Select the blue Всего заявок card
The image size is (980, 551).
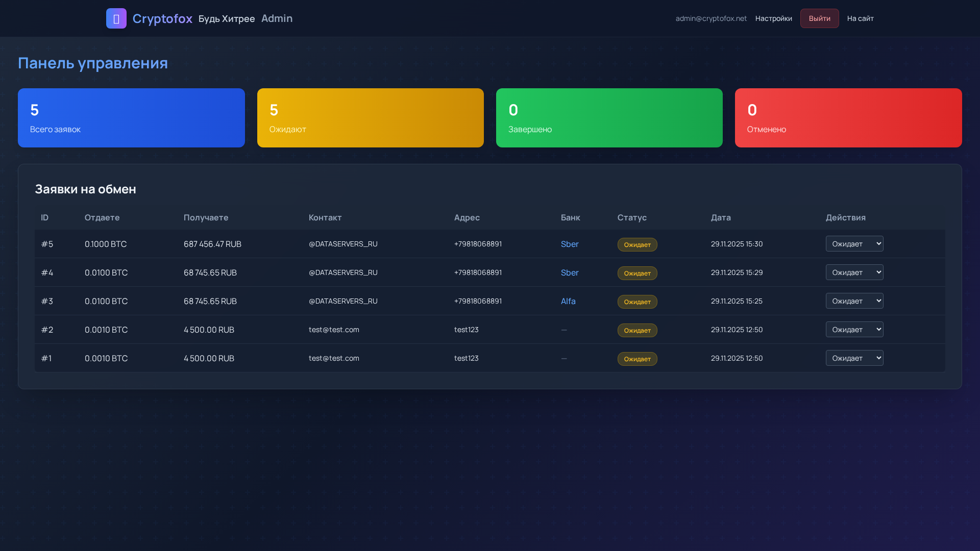pyautogui.click(x=131, y=118)
